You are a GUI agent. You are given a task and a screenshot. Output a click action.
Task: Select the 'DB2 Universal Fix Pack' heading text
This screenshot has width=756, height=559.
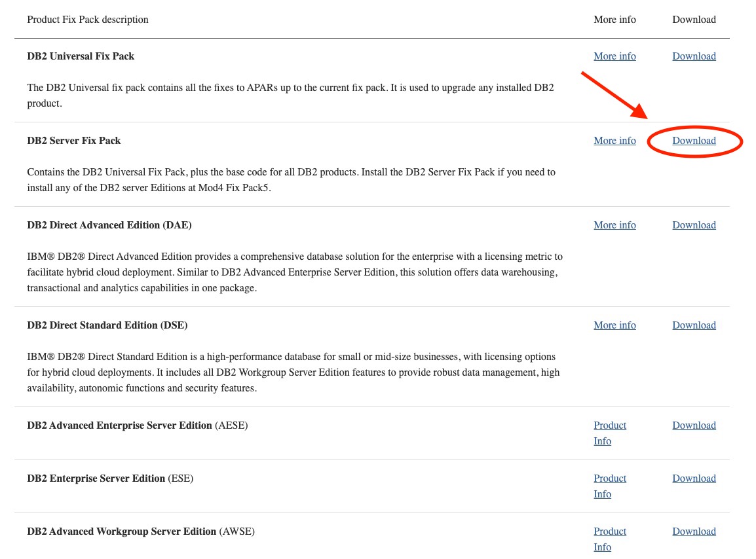pos(81,56)
